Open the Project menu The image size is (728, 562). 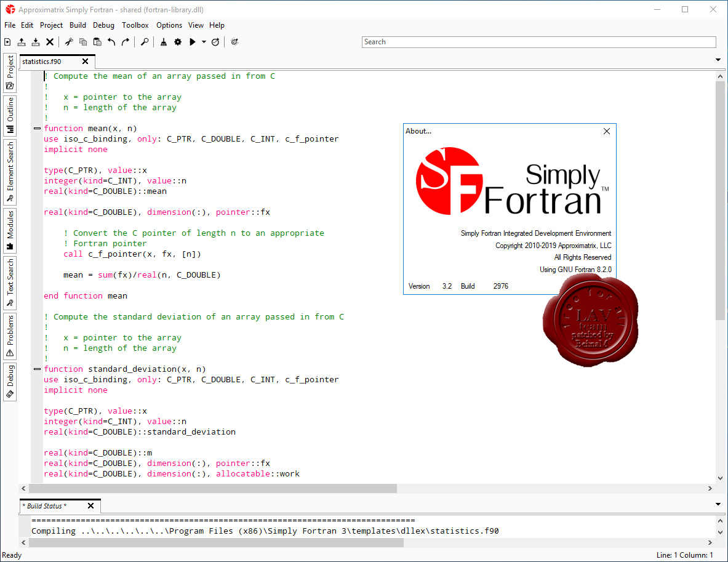[x=51, y=25]
